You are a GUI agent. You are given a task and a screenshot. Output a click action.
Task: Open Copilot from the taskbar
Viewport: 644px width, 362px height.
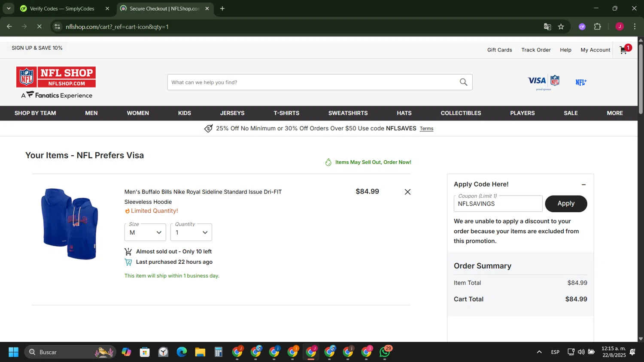(x=126, y=352)
